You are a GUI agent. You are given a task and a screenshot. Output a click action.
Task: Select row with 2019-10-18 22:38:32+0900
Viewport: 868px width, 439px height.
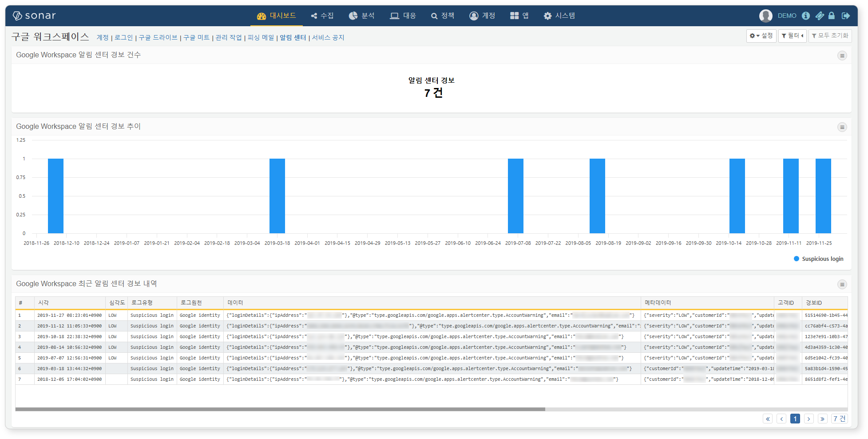click(x=432, y=337)
